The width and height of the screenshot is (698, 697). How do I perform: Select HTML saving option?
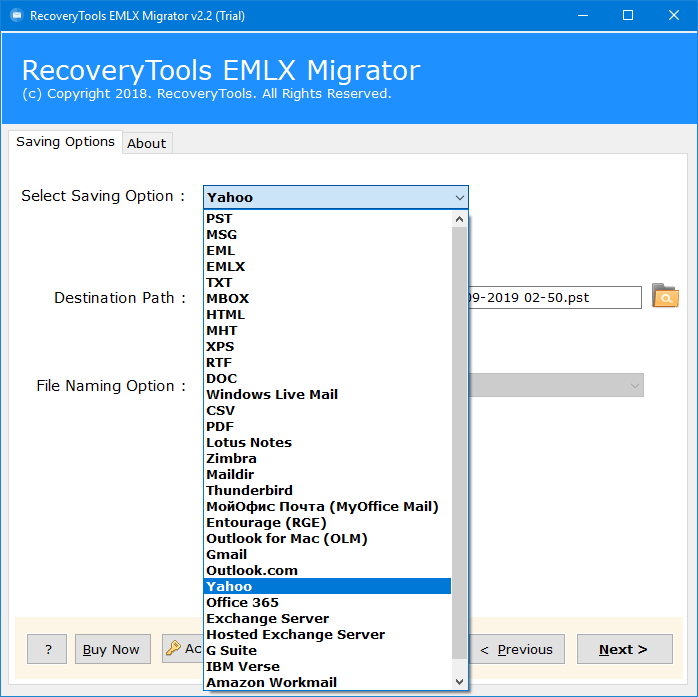[327, 315]
